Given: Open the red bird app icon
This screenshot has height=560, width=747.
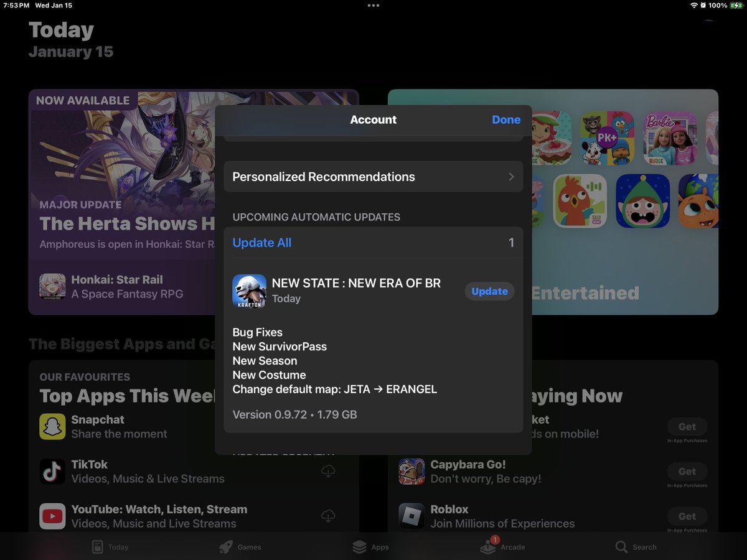Looking at the screenshot, I should [580, 201].
